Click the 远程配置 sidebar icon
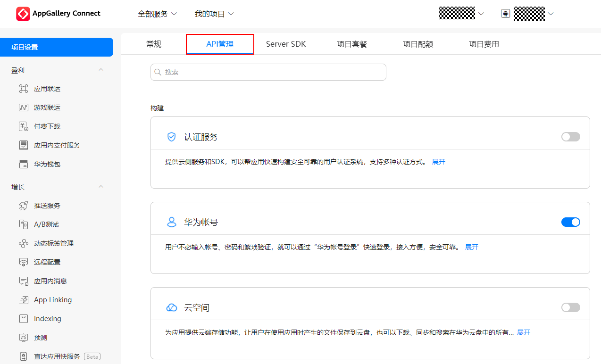Screen dimensions: 601x364 point(24,262)
